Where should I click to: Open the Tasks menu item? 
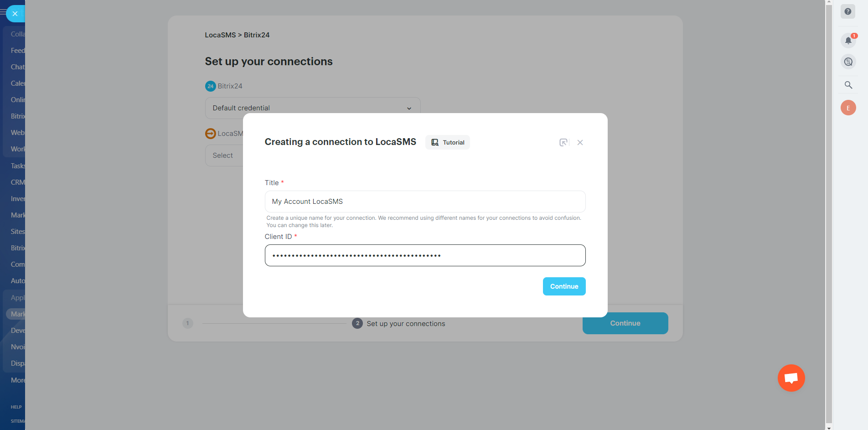[x=18, y=166]
